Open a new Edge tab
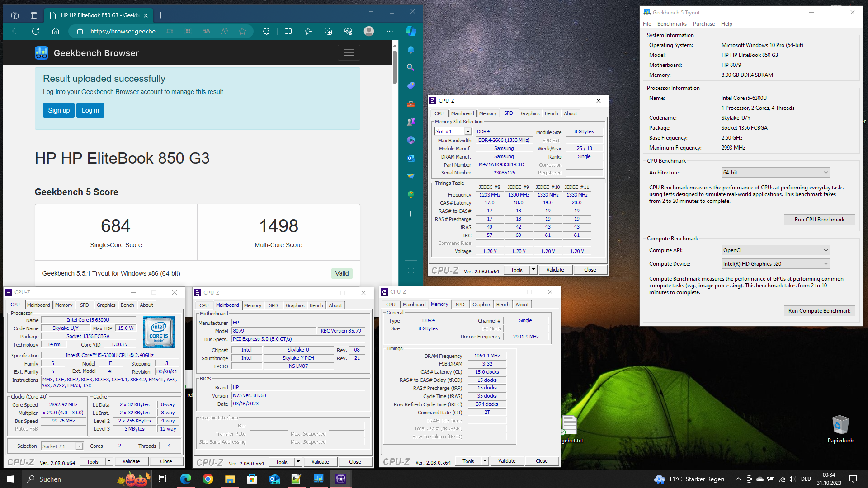This screenshot has height=488, width=868. (160, 15)
